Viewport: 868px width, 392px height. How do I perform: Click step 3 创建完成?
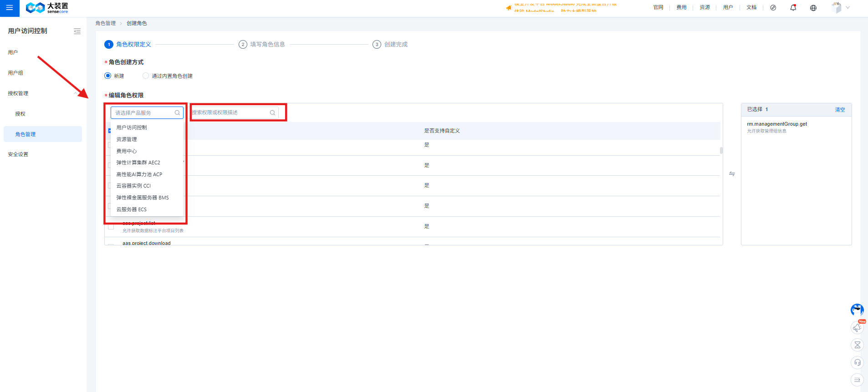pyautogui.click(x=390, y=44)
